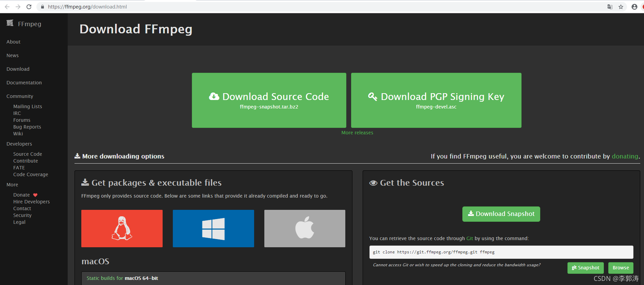
Task: Click 'Get the Sources' heading
Action: 407,183
